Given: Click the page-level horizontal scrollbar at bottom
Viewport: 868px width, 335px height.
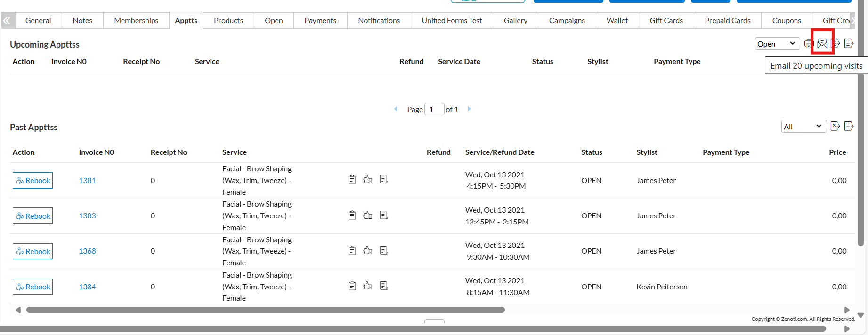Looking at the screenshot, I should (x=413, y=329).
